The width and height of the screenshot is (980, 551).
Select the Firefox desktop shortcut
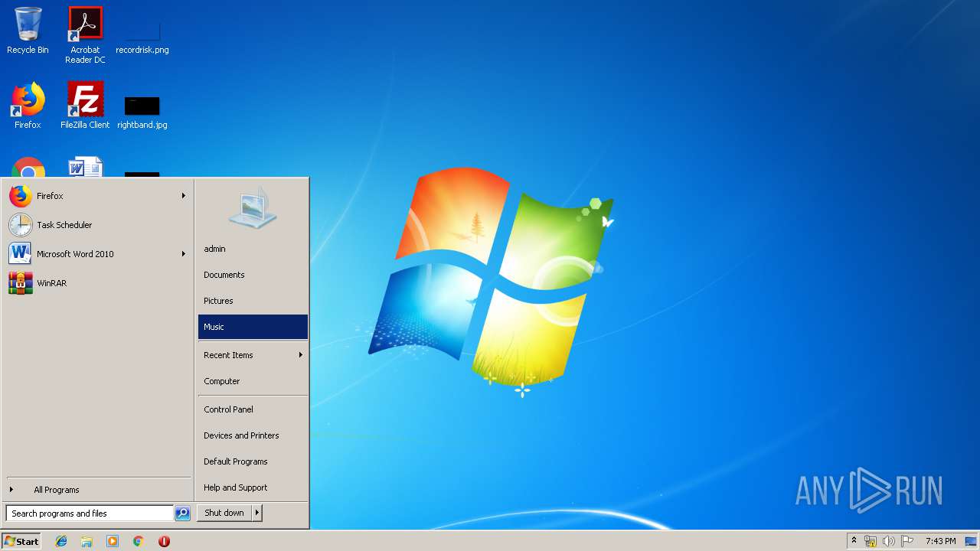pyautogui.click(x=28, y=106)
